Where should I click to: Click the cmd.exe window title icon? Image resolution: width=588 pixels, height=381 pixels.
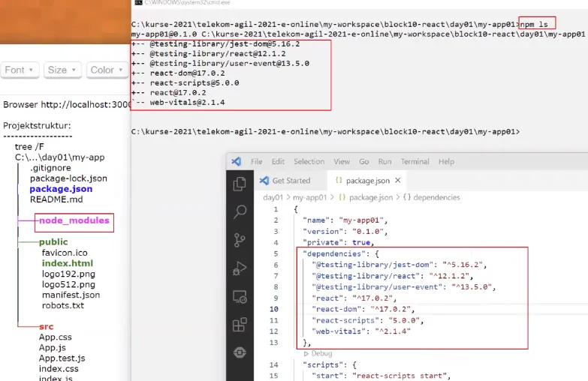[138, 2]
